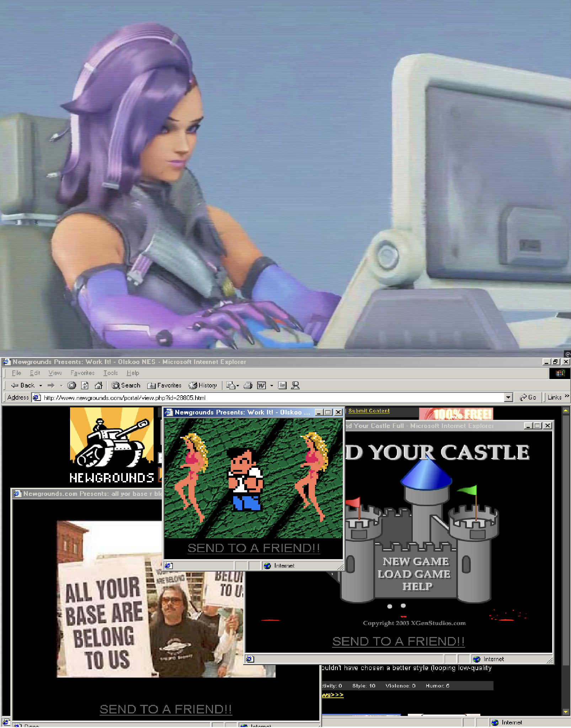
Task: Expand the Mail button dropdown arrow
Action: click(238, 385)
